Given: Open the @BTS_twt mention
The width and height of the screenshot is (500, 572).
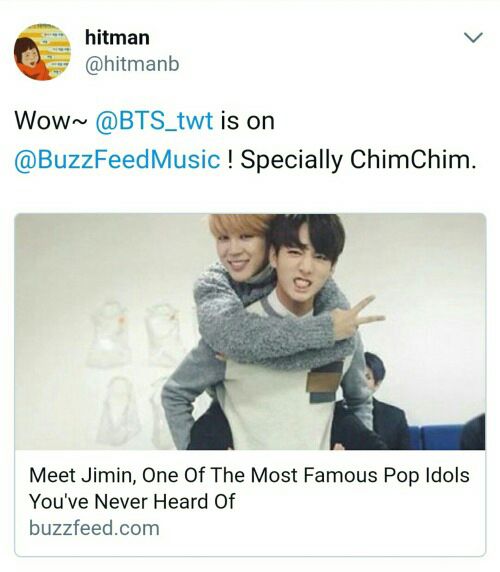Looking at the screenshot, I should pyautogui.click(x=154, y=121).
